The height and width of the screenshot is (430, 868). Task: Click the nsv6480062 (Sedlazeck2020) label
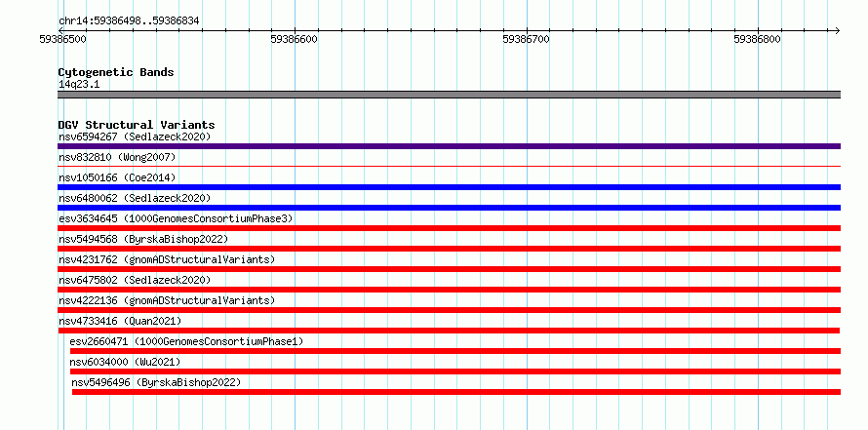pos(135,198)
